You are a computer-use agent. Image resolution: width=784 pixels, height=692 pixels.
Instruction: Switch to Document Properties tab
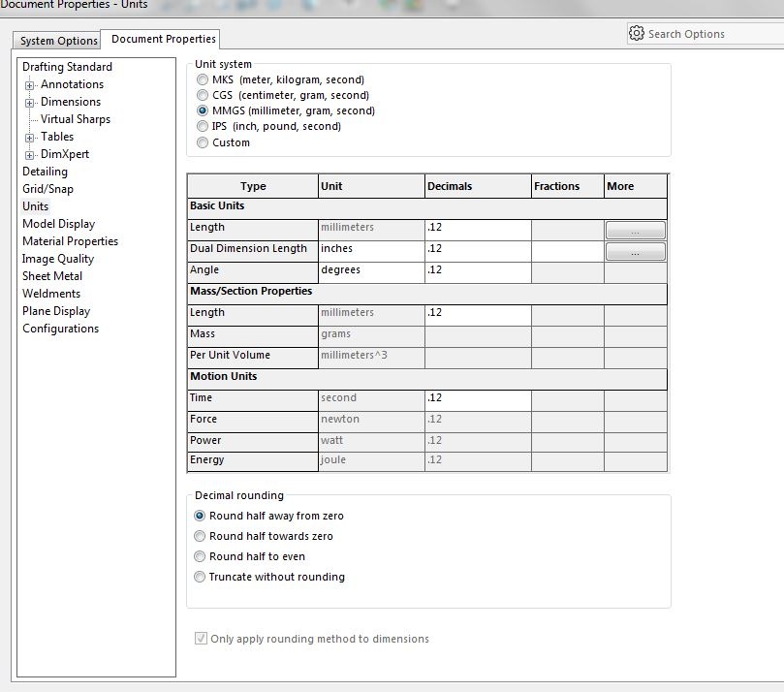(x=160, y=39)
